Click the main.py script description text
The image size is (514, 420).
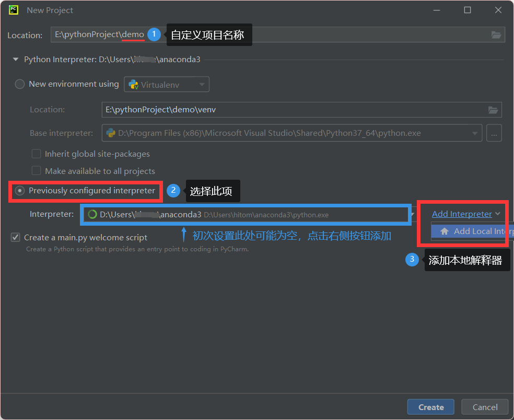[137, 249]
